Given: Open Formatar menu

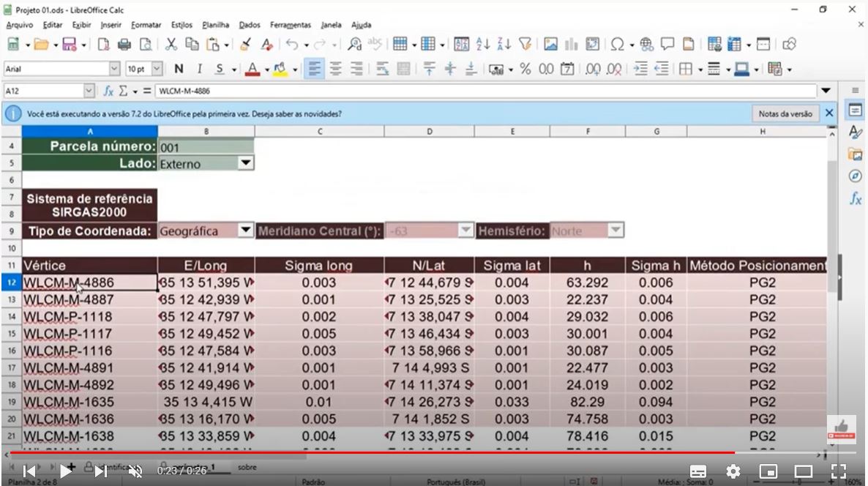Looking at the screenshot, I should click(x=146, y=25).
